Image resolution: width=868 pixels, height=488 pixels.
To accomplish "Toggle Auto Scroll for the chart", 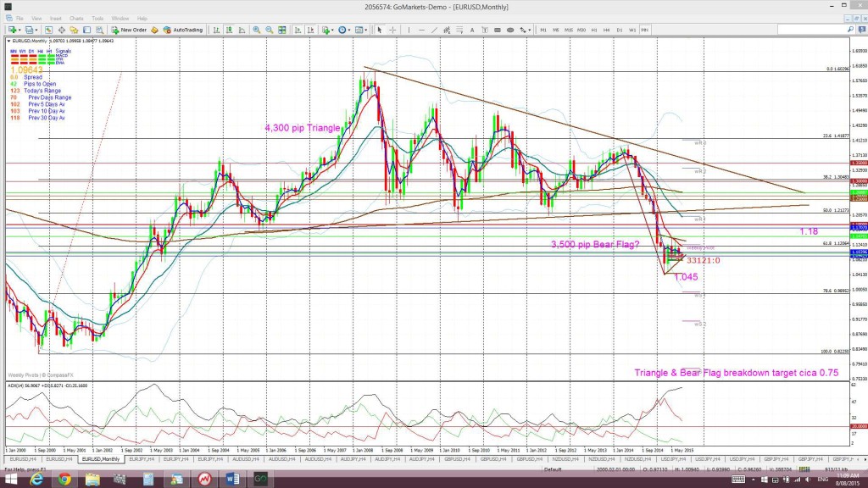I will (298, 30).
